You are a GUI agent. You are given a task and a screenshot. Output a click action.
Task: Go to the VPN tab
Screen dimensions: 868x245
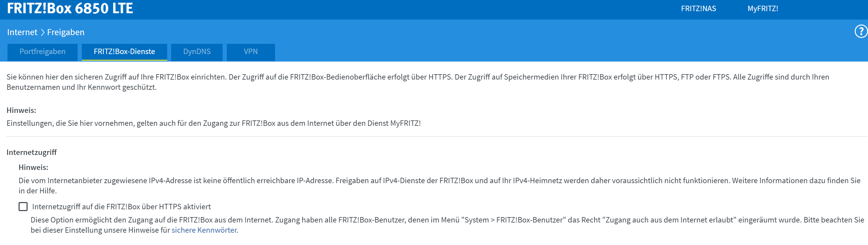tap(251, 52)
